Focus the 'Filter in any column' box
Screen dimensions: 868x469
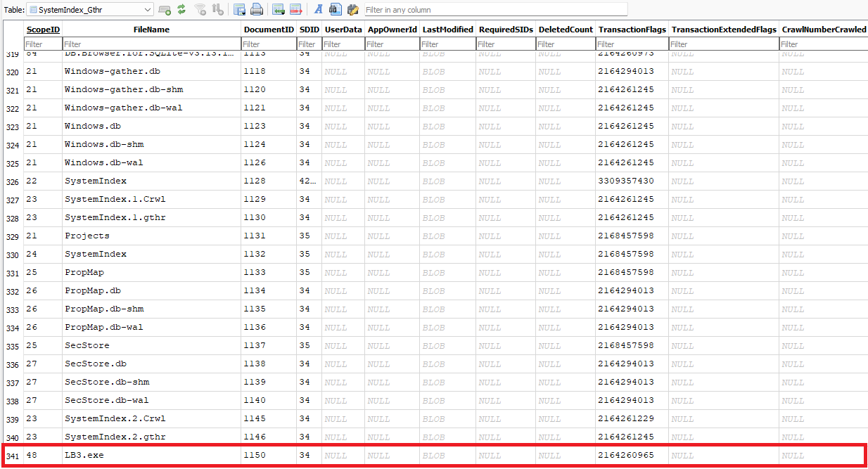[494, 10]
